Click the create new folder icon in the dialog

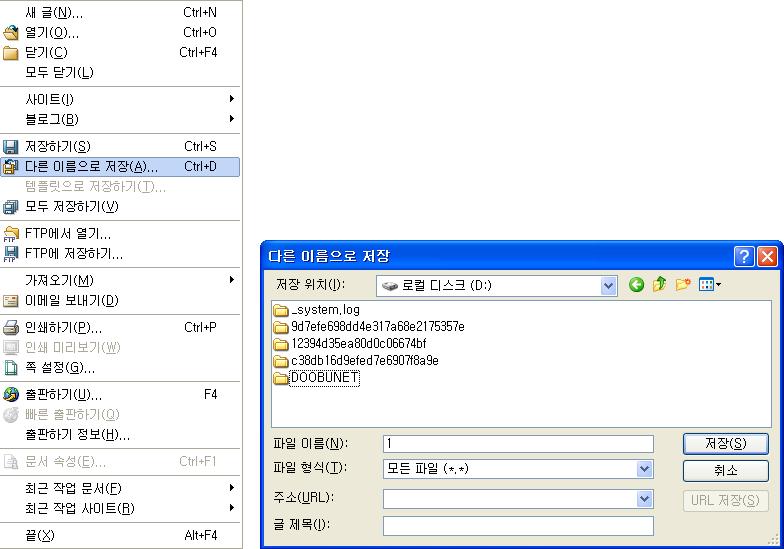pyautogui.click(x=683, y=284)
